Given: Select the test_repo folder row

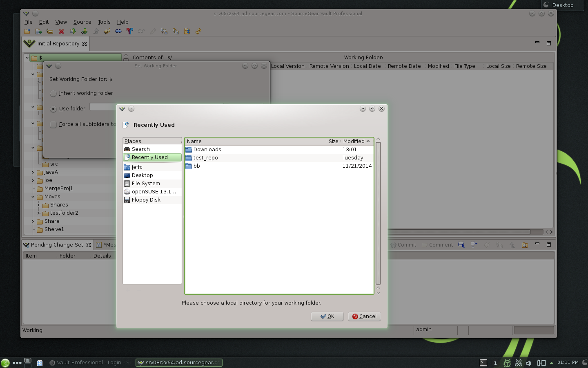Looking at the screenshot, I should 279,158.
